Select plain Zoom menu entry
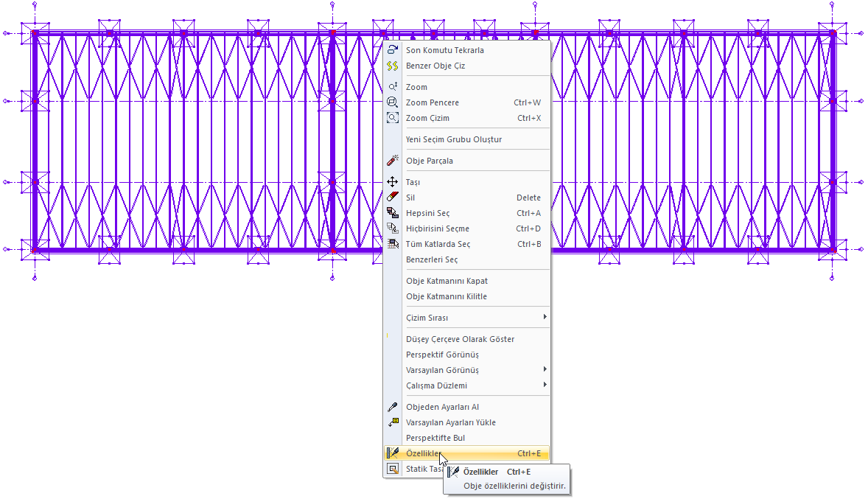 tap(466, 87)
